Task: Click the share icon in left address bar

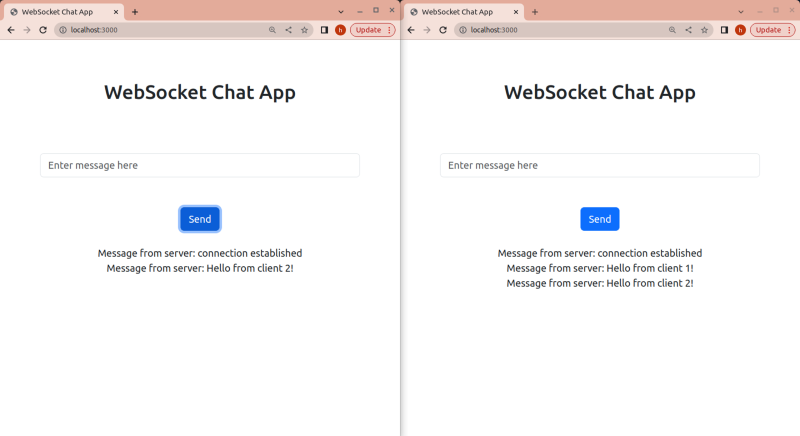Action: tap(288, 30)
